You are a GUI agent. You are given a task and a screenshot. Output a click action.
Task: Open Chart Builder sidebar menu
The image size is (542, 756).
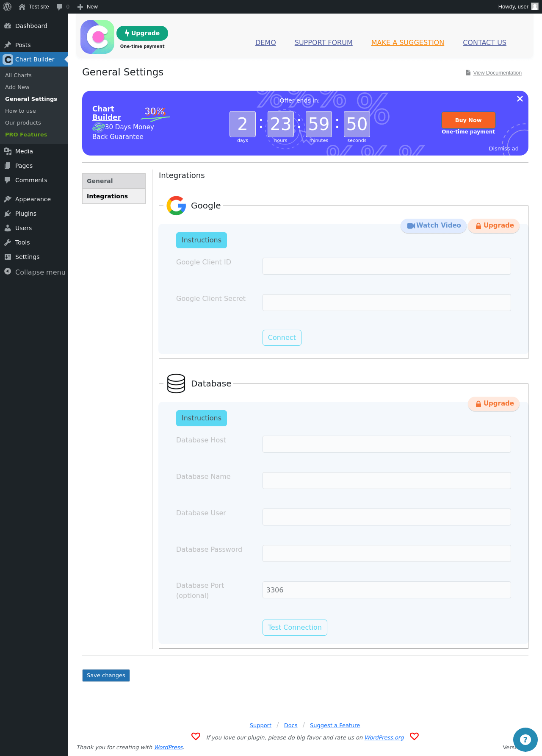click(34, 59)
